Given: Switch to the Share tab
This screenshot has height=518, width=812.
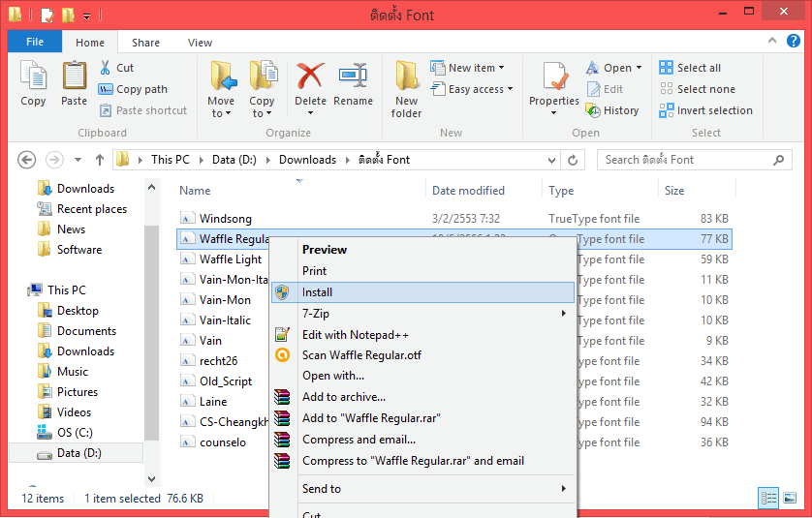Looking at the screenshot, I should [x=145, y=43].
